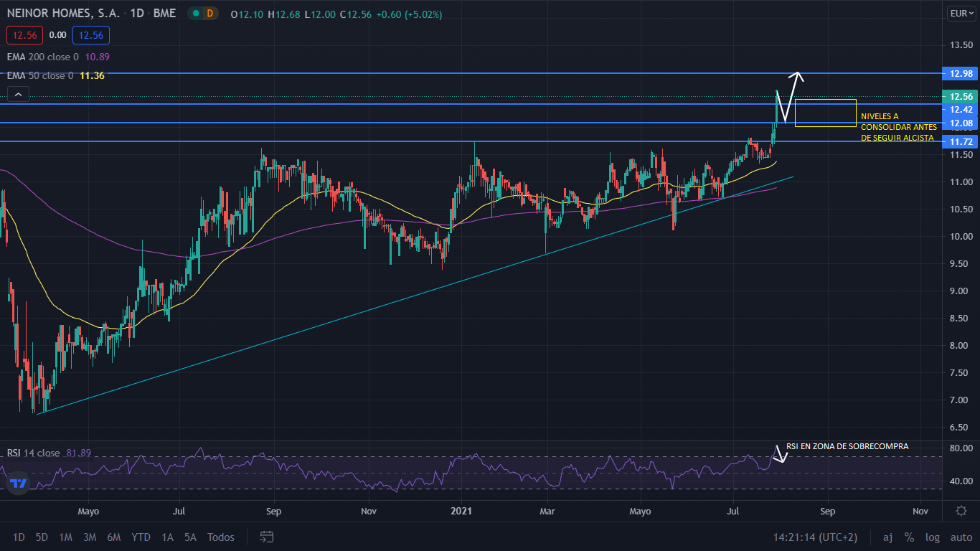Viewport: 980px width, 551px height.
Task: Collapse the indicator legend chevron
Action: pos(18,94)
